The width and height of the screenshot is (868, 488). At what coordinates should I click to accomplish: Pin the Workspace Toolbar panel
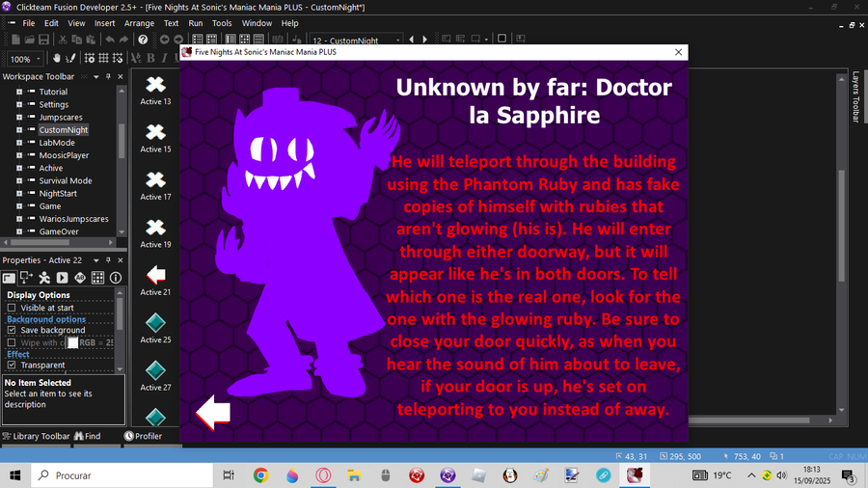pyautogui.click(x=108, y=76)
